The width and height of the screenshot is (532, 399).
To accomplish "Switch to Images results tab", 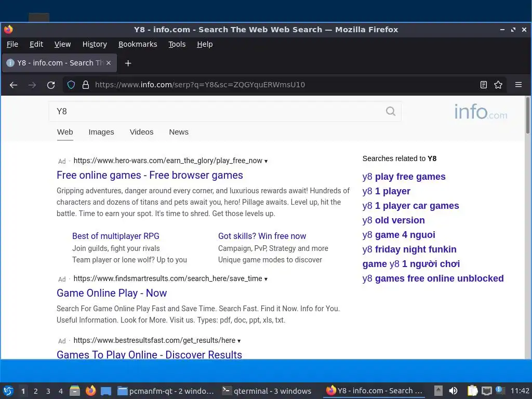I will point(101,132).
